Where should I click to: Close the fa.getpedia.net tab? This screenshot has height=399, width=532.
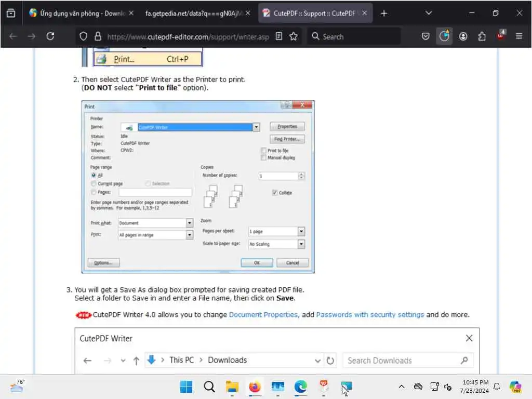[x=248, y=13]
